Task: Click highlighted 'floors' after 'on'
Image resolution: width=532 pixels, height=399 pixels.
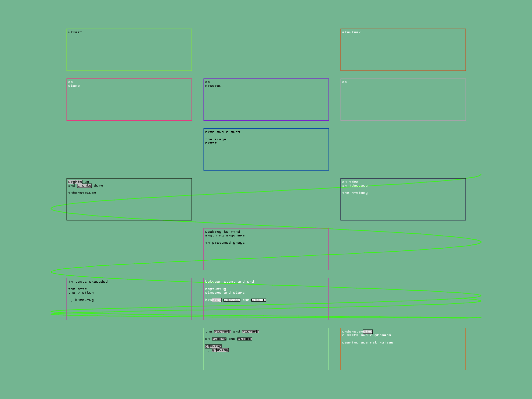Action: (x=219, y=339)
